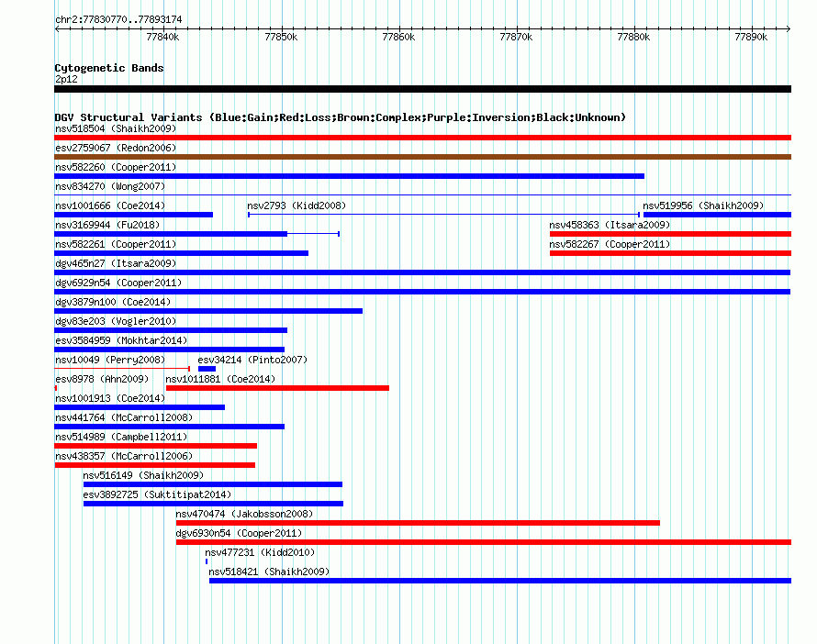
Task: Click nsv582261 (Cooper2011) variant label
Action: coord(116,244)
